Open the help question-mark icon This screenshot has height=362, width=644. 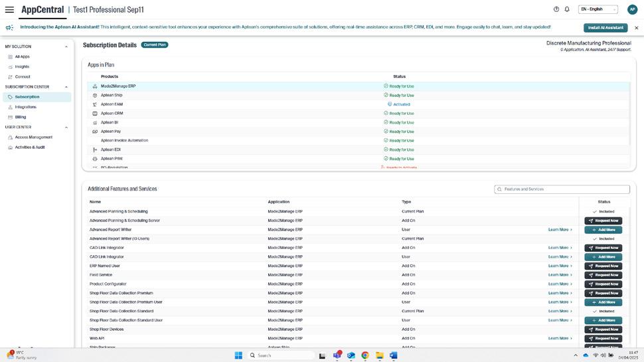[x=556, y=9]
